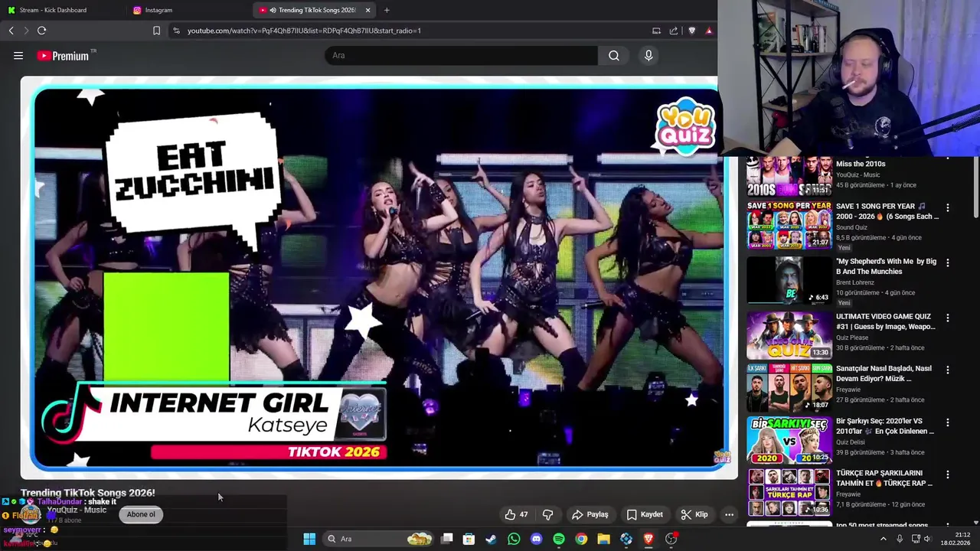Dislike the video with thumbs-down
The width and height of the screenshot is (980, 551).
(547, 514)
